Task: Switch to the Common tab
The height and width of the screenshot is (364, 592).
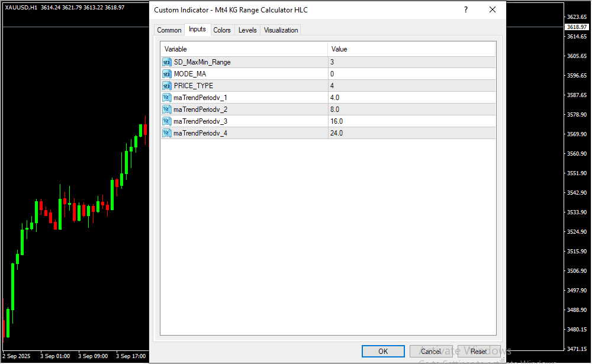Action: [169, 30]
